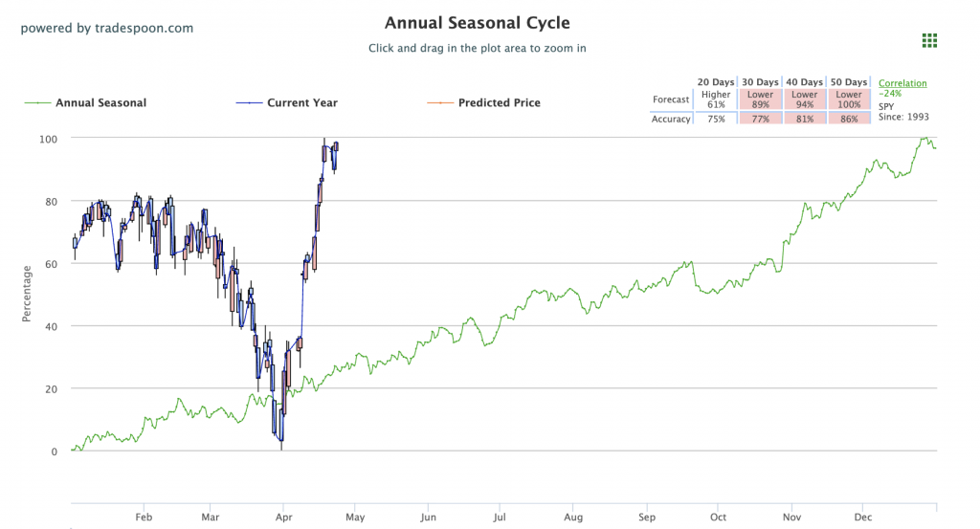The image size is (980, 529).
Task: Select the 50 Days forecast column header
Action: [x=848, y=82]
